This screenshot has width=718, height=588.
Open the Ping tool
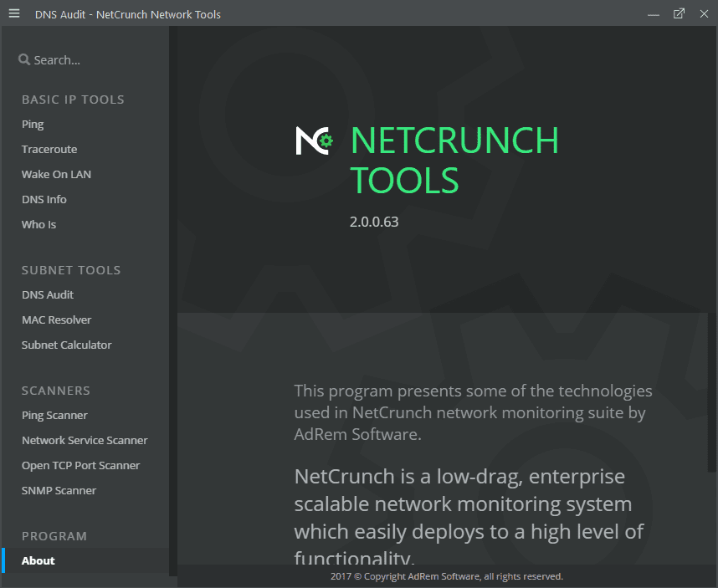33,125
